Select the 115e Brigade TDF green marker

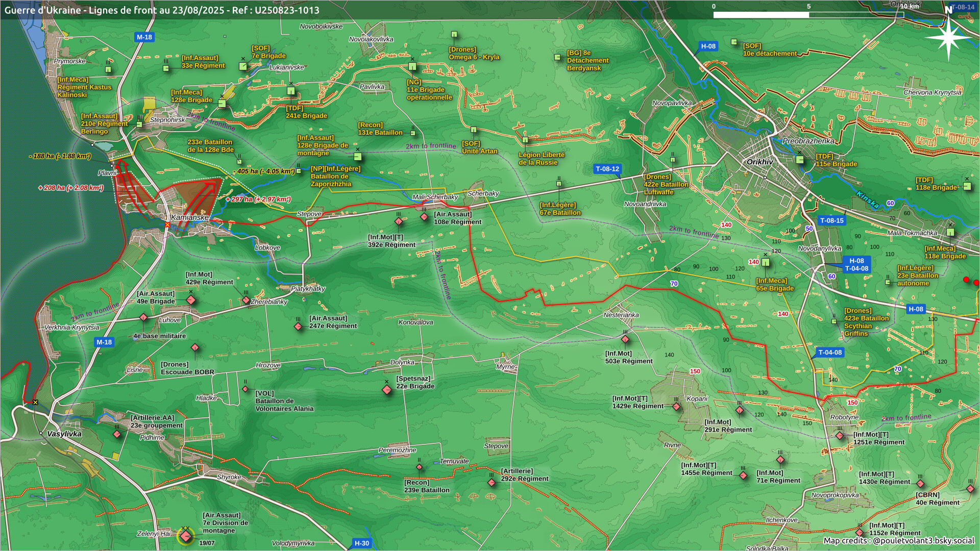pos(800,160)
